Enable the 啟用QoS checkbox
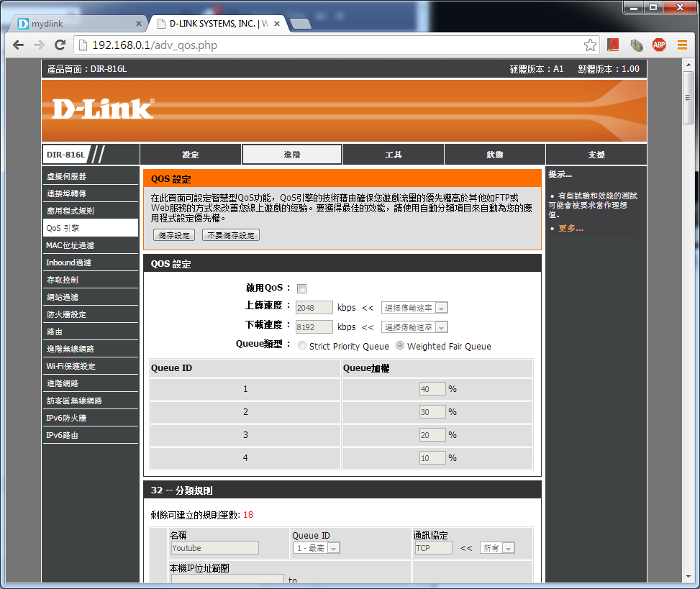700x589 pixels. pyautogui.click(x=302, y=289)
